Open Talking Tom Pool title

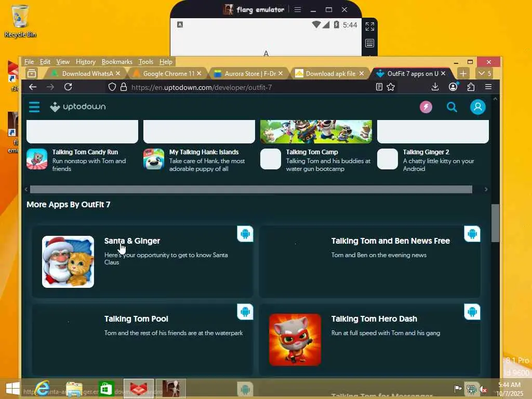tap(136, 319)
